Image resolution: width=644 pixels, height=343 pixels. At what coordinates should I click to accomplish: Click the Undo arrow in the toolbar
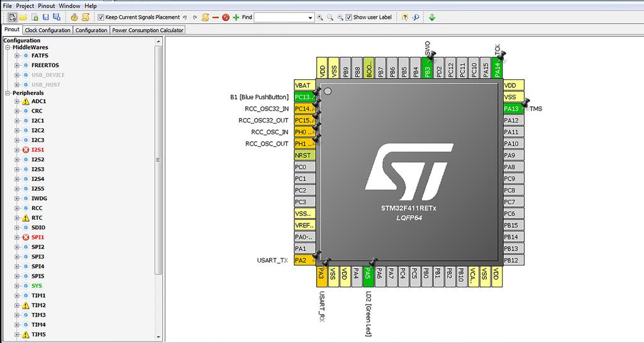[x=185, y=17]
